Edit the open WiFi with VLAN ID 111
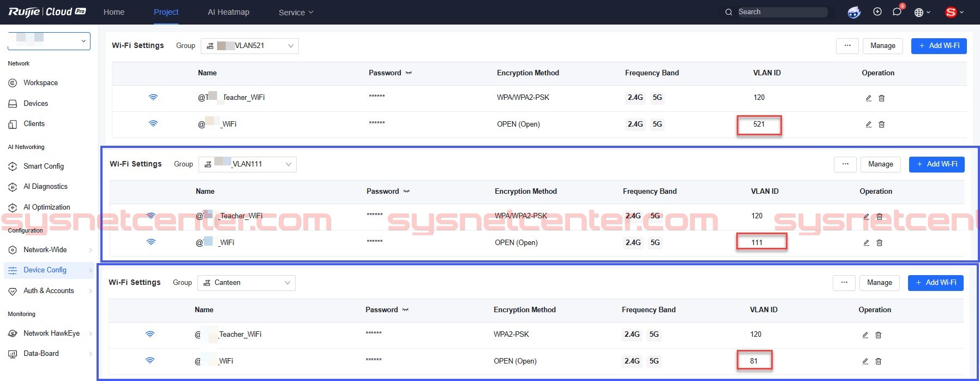Image resolution: width=980 pixels, height=381 pixels. coord(866,243)
